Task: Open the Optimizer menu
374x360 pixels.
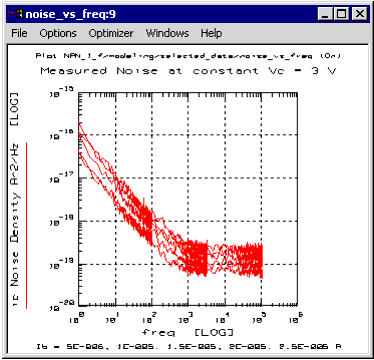Action: (111, 33)
